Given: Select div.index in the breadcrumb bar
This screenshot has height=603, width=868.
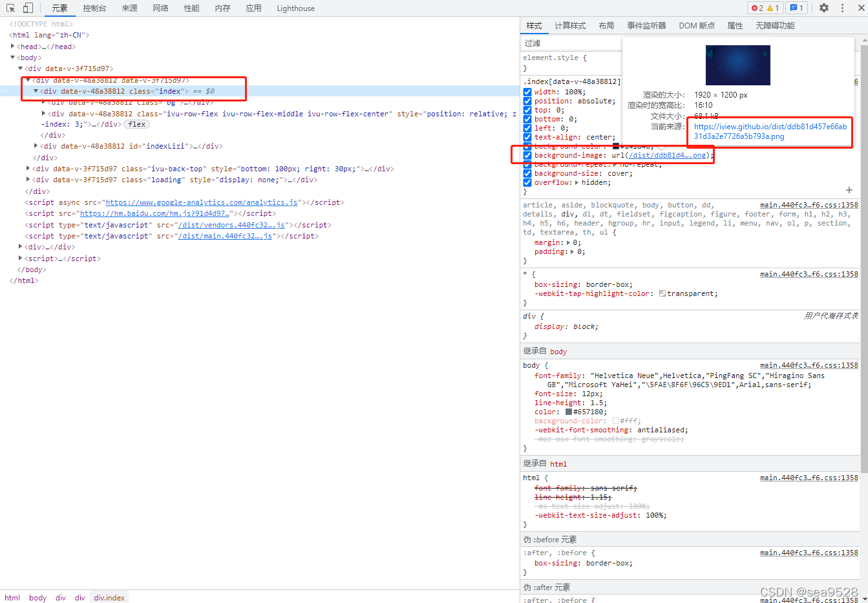Looking at the screenshot, I should point(109,598).
